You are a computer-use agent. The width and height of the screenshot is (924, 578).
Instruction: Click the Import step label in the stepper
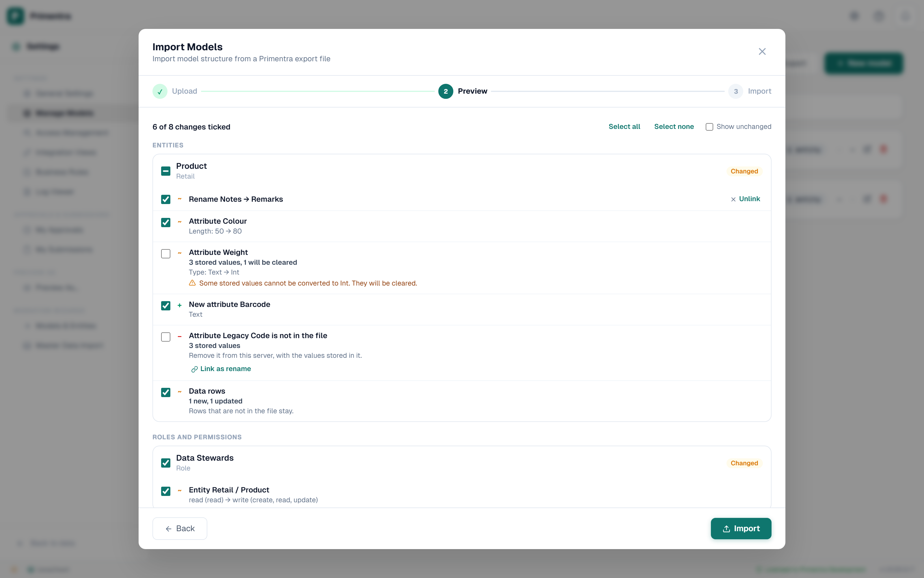[x=759, y=91]
